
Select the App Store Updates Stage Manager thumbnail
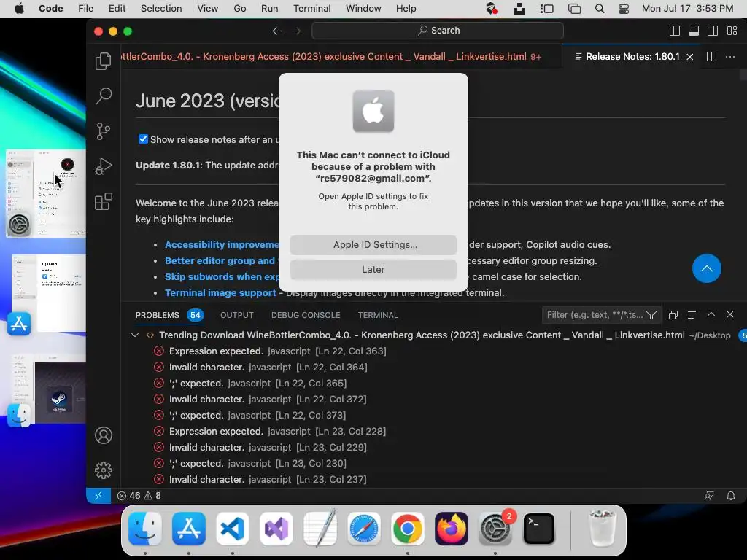[49, 293]
